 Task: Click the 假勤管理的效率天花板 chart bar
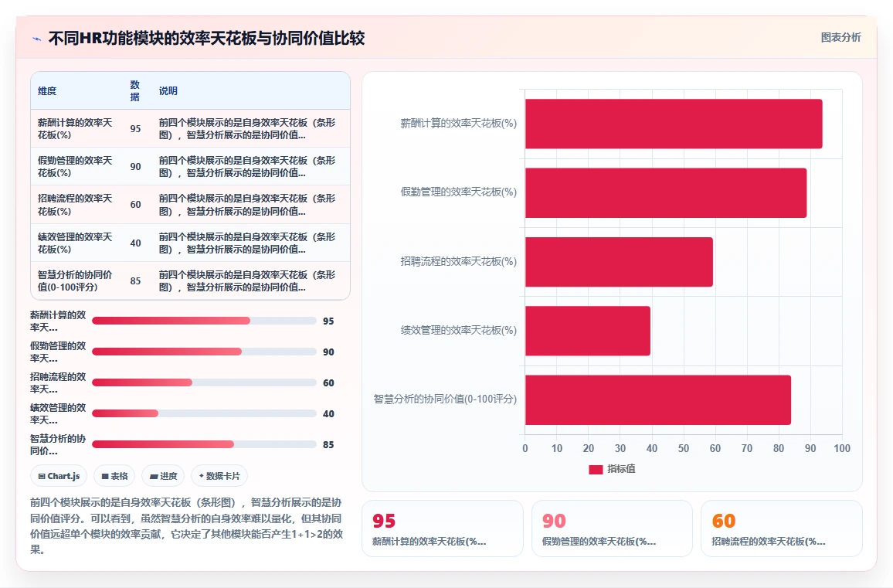point(666,192)
